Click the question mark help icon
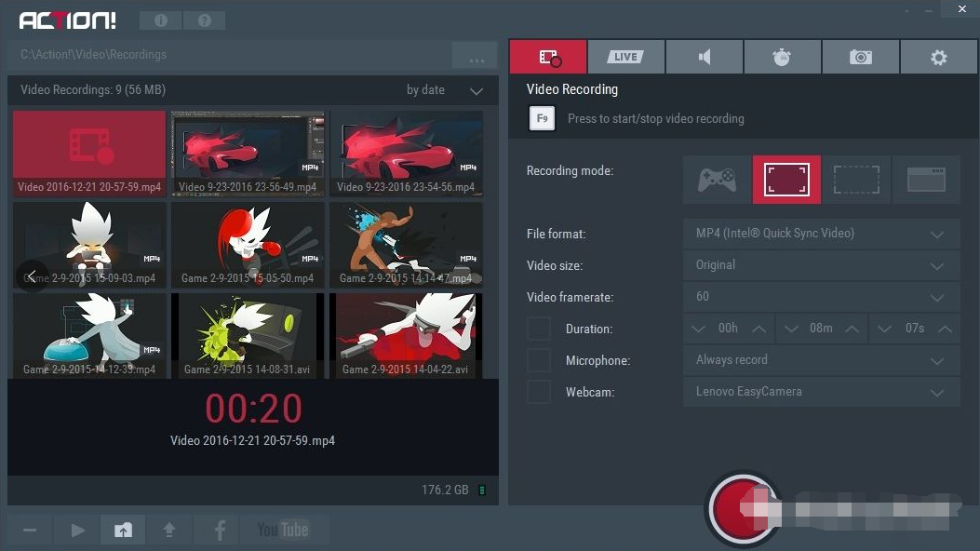Viewport: 980px width, 551px height. (205, 20)
